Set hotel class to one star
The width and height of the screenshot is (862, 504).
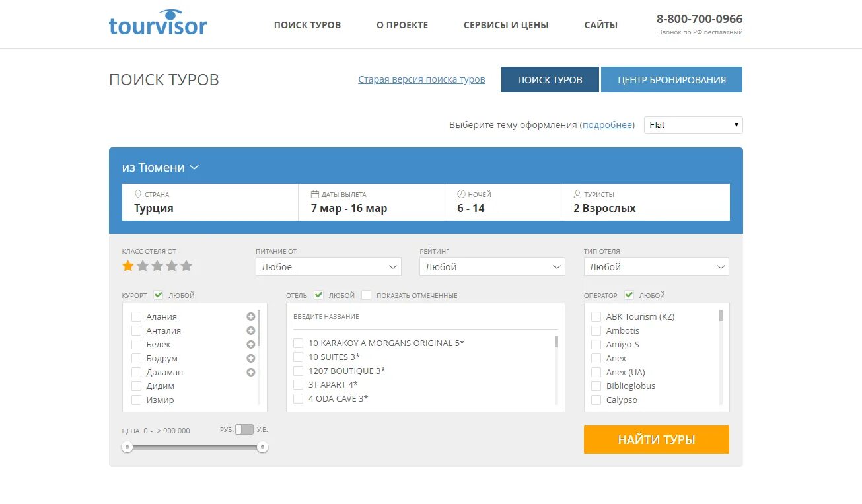(128, 266)
